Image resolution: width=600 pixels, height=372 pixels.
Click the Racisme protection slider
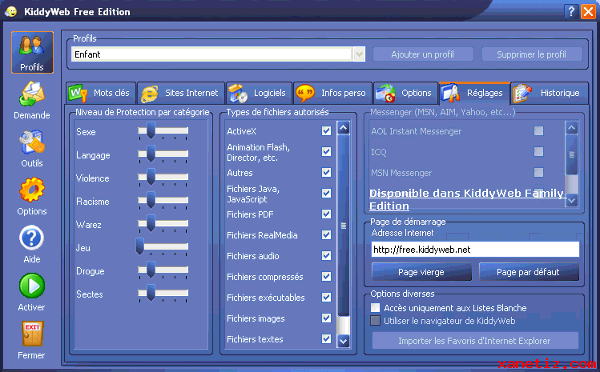coord(163,201)
